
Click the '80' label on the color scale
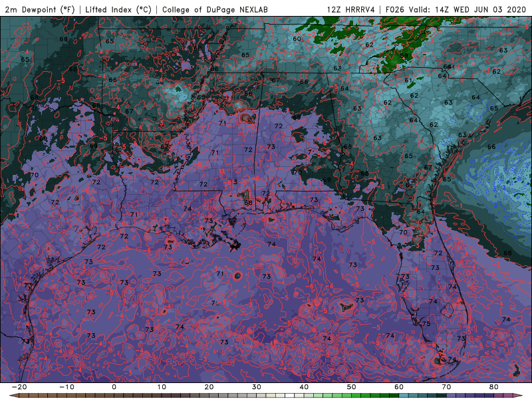coord(494,387)
